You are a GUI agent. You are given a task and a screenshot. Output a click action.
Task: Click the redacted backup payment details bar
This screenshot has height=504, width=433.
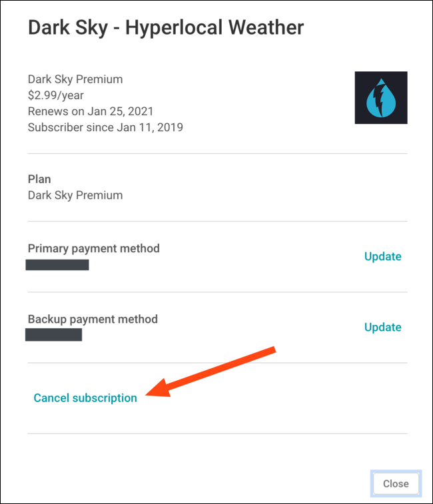54,335
